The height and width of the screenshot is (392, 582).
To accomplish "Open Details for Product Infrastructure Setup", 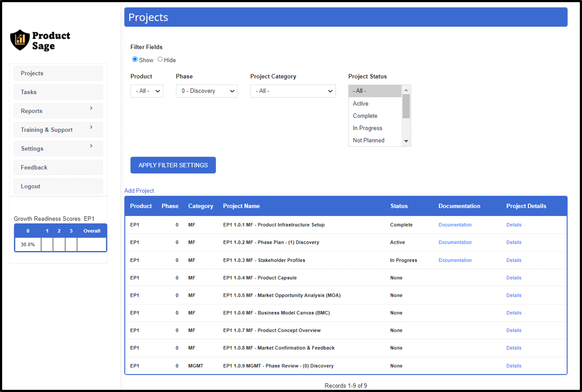I will 514,225.
